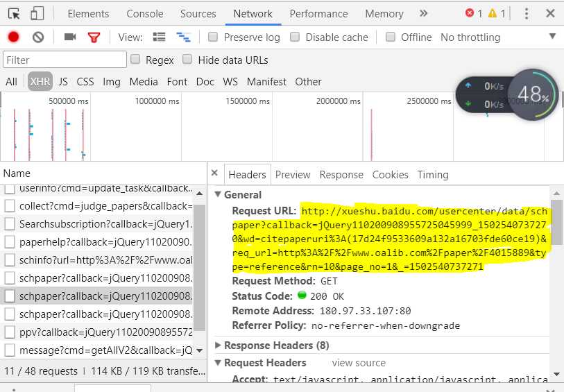Toggle the waterfall overview view icon
The width and height of the screenshot is (564, 392).
click(183, 37)
